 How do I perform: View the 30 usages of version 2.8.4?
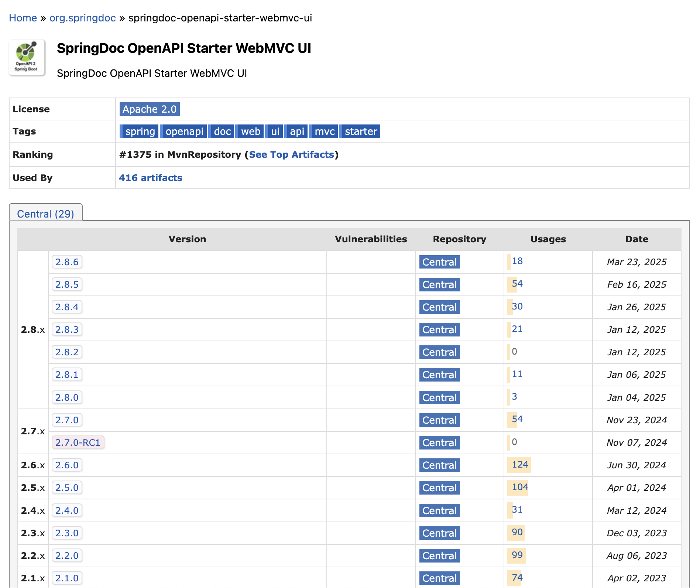[x=517, y=307]
